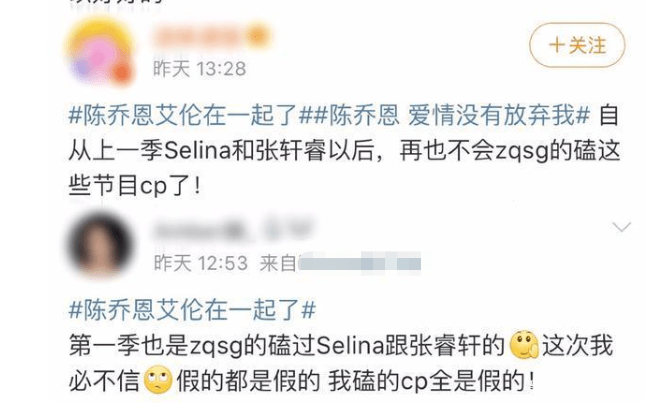This screenshot has width=656, height=417.
Task: Click the 昨天 12:53 timestamp
Action: (x=201, y=263)
